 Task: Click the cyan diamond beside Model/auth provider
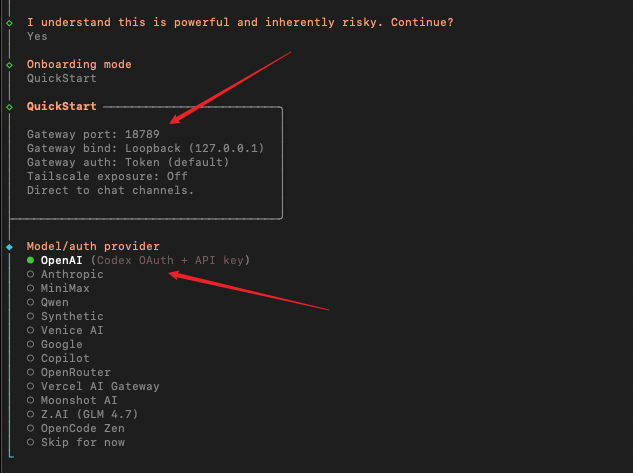[x=10, y=247]
